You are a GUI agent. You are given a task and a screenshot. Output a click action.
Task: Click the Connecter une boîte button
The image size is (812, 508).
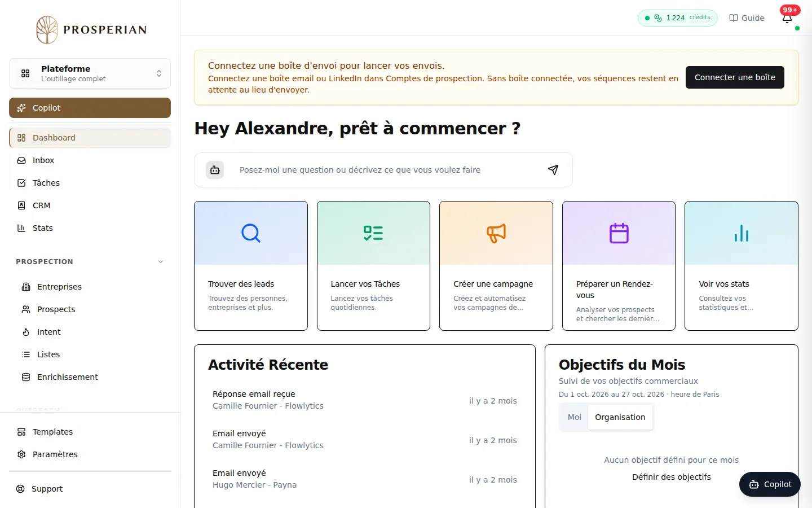coord(735,77)
